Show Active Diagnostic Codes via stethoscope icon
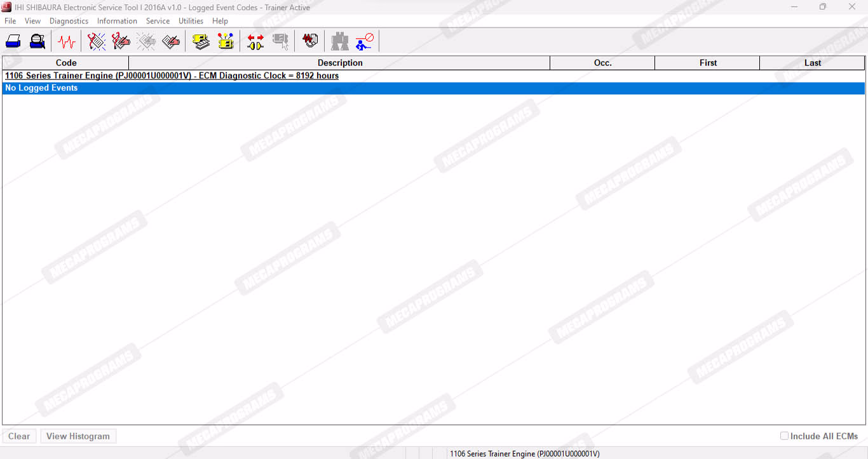Image resolution: width=868 pixels, height=459 pixels. (x=97, y=42)
